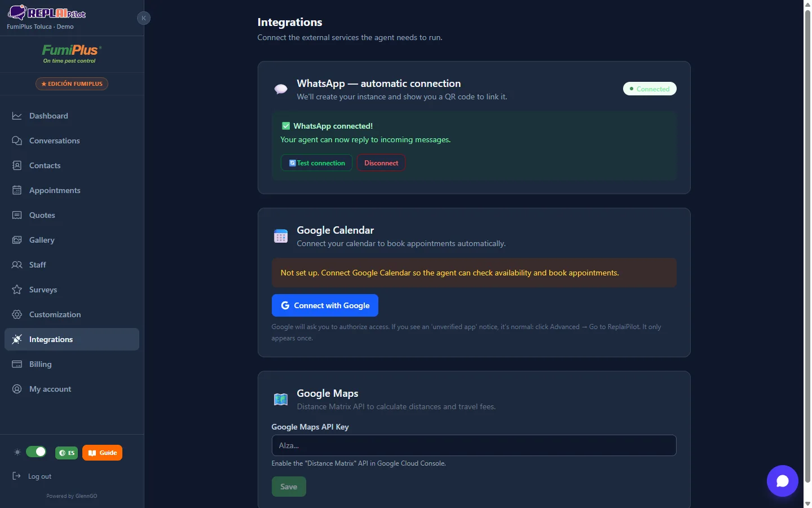Click the Gallery image icon
Image resolution: width=812 pixels, height=508 pixels.
17,240
